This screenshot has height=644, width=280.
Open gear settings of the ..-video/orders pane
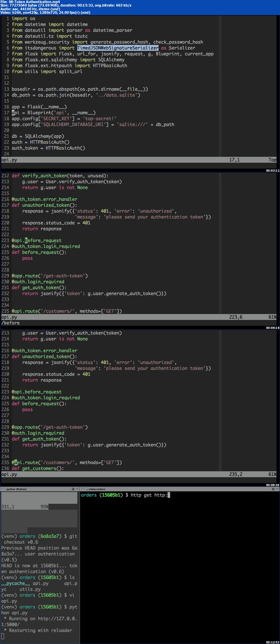click(x=273, y=489)
